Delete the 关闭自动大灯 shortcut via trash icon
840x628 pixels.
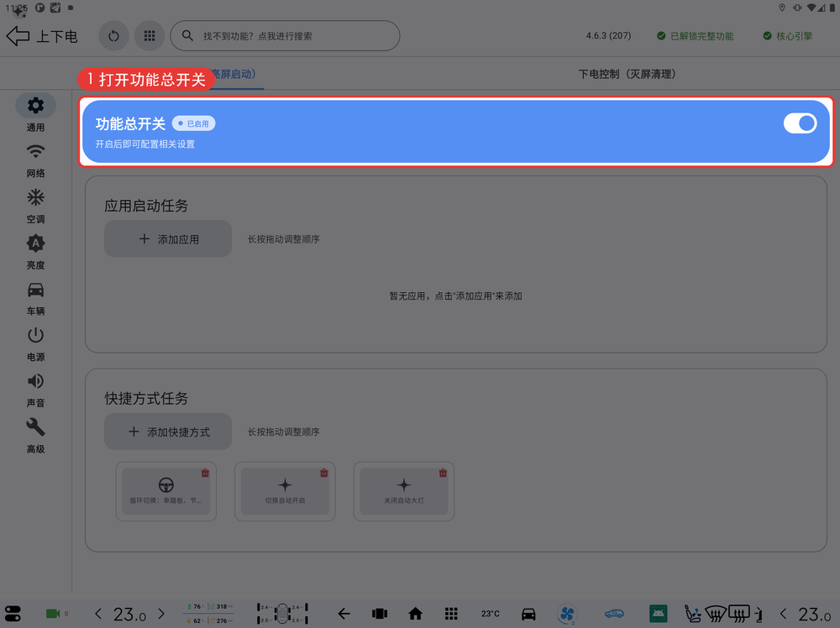pyautogui.click(x=443, y=473)
